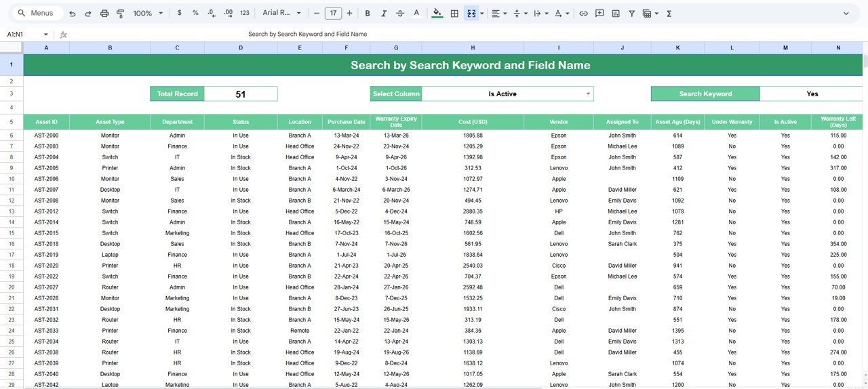Click the Insert comment icon
Image resolution: width=868 pixels, height=389 pixels.
599,14
